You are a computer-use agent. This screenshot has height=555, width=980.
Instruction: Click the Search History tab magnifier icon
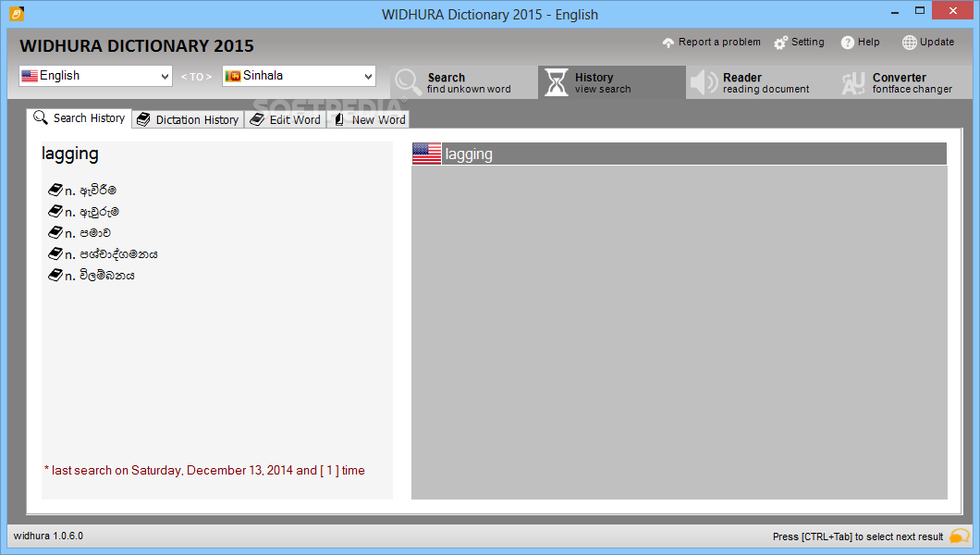(41, 117)
